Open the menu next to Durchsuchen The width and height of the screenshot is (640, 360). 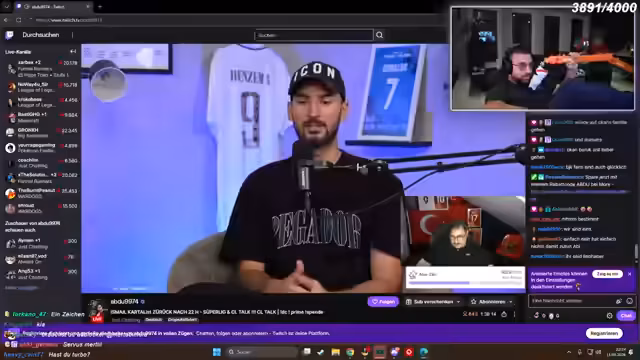72,35
